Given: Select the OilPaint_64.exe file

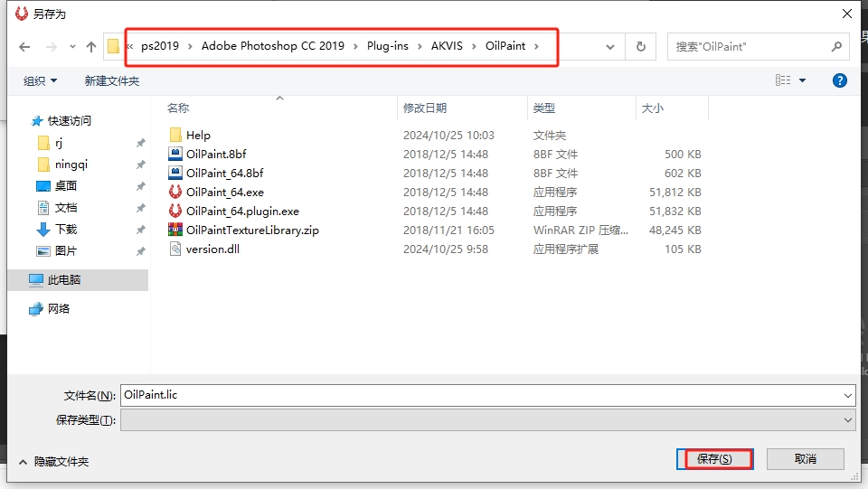Looking at the screenshot, I should (225, 192).
